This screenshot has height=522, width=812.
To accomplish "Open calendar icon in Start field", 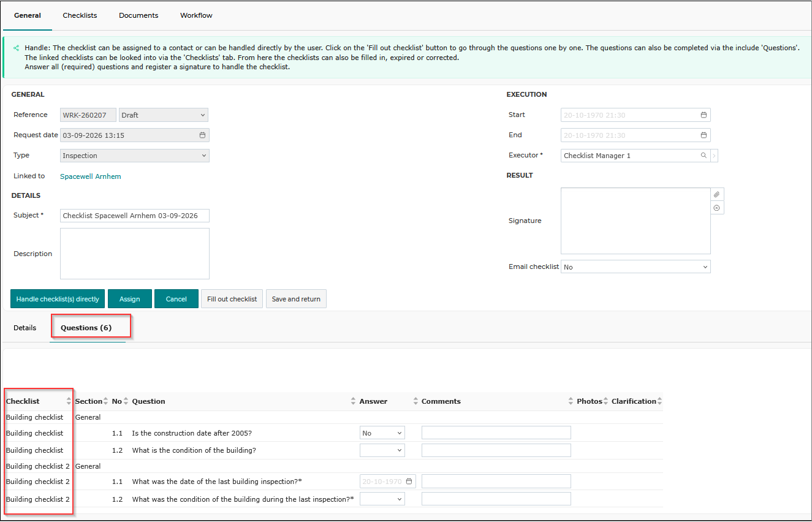I will [704, 115].
